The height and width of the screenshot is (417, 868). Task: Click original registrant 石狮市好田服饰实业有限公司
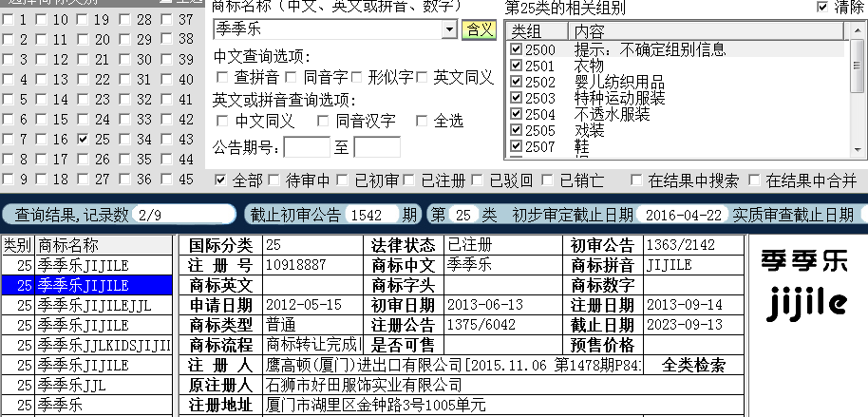[x=502, y=385]
